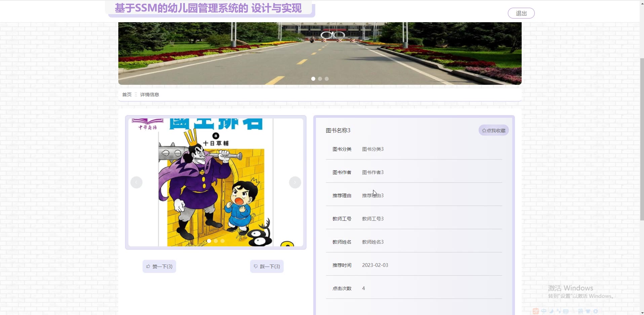
Task: Click the value 图书分类3
Action: click(x=373, y=149)
